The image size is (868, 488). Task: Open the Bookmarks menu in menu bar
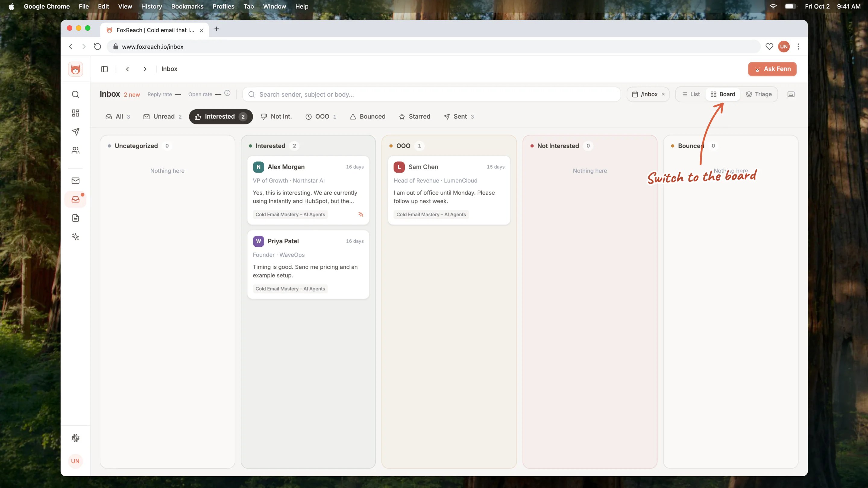[x=187, y=6]
